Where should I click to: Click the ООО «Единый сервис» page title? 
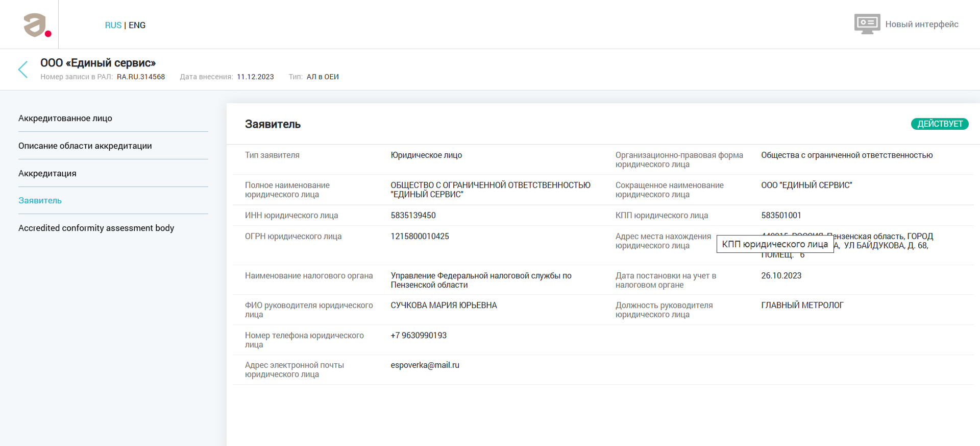coord(98,63)
